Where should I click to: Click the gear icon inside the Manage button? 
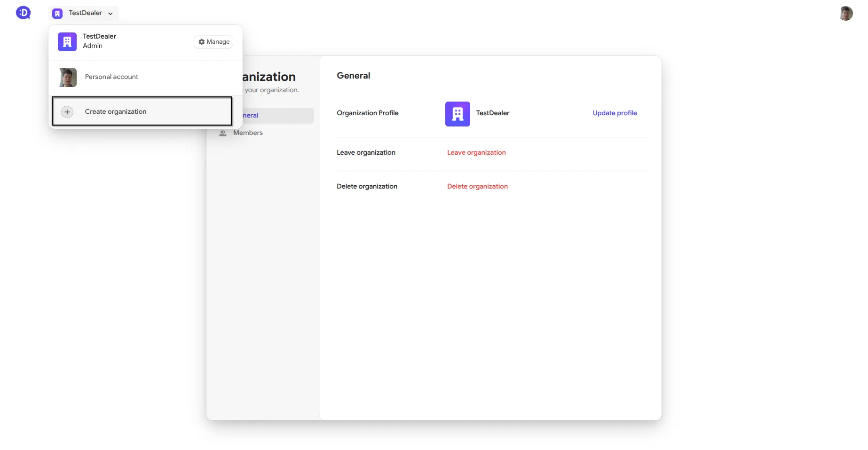[x=202, y=42]
